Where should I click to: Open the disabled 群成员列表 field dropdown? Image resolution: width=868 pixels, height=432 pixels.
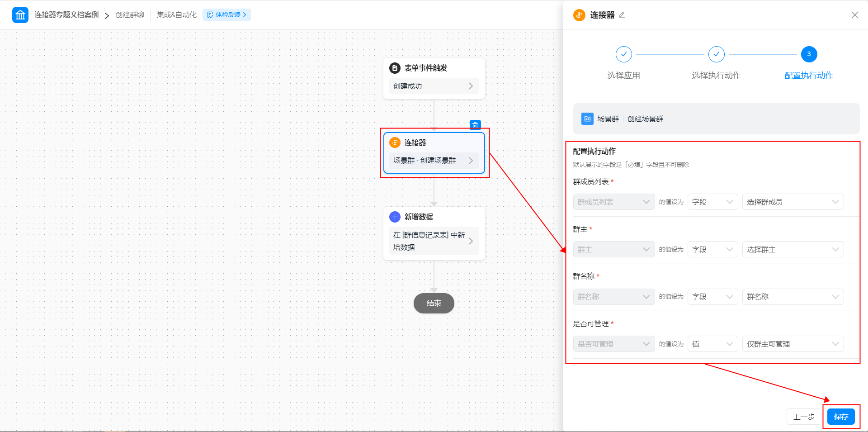pyautogui.click(x=614, y=202)
